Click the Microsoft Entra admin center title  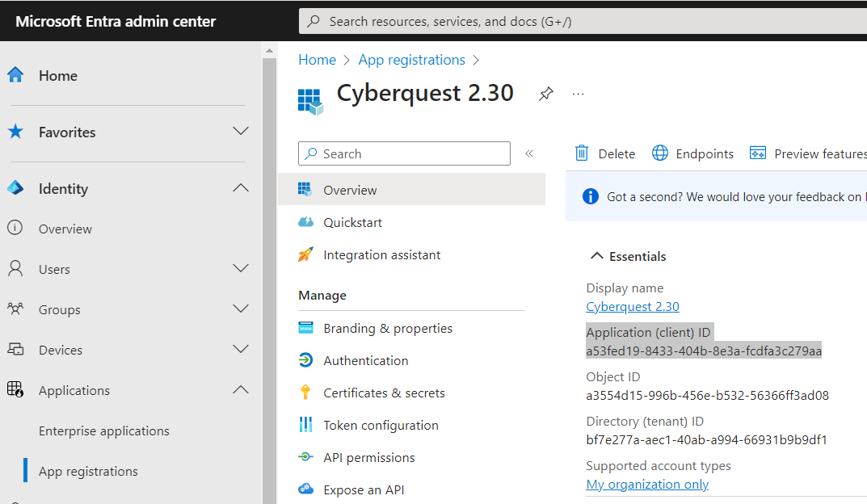click(x=116, y=21)
